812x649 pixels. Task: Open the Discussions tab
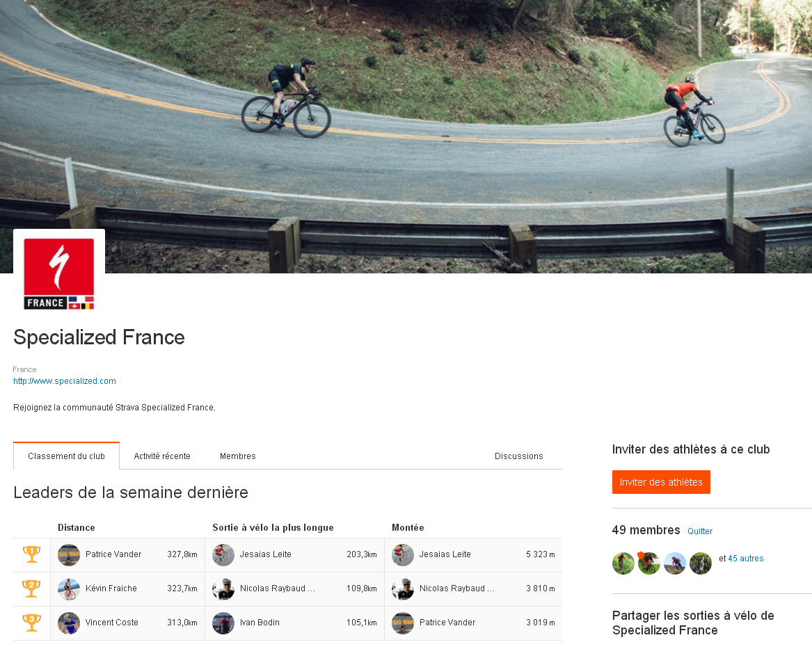(x=519, y=456)
